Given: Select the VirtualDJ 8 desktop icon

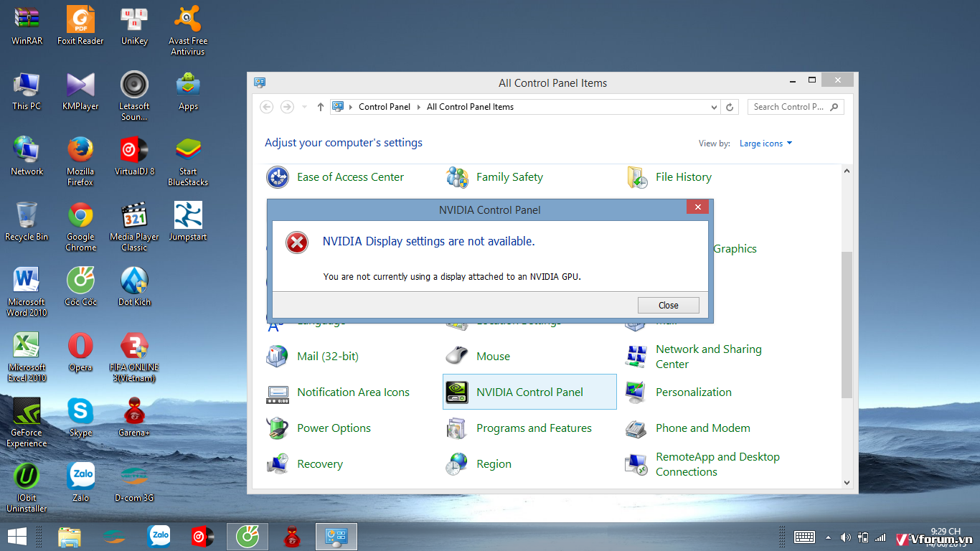Looking at the screenshot, I should coord(134,156).
